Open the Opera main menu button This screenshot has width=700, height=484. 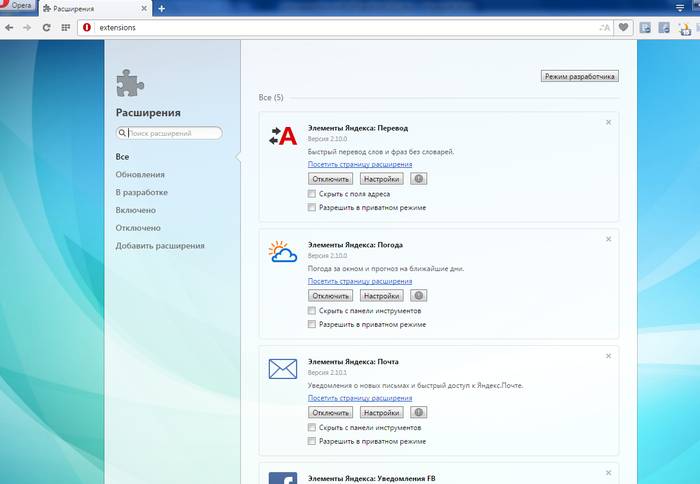[17, 8]
